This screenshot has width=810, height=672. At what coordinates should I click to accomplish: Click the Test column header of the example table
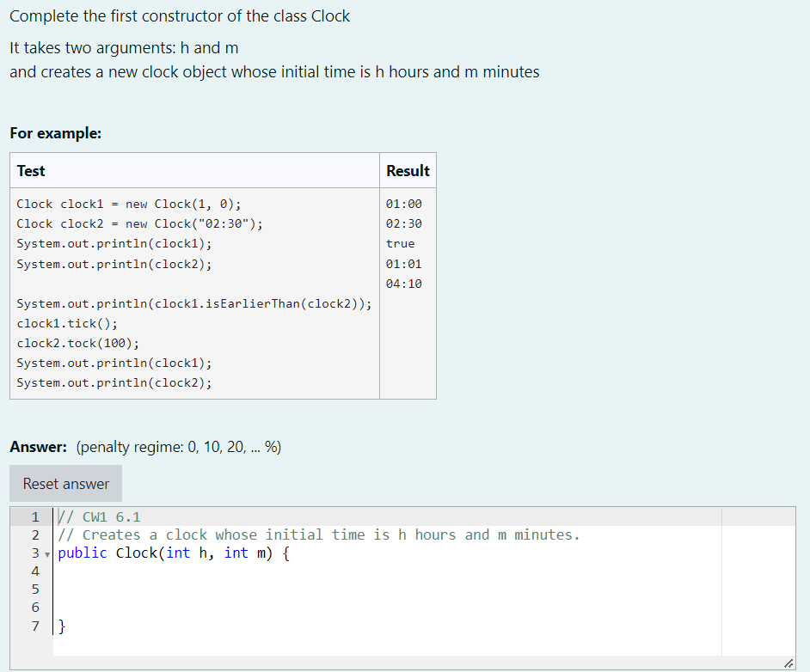click(31, 170)
